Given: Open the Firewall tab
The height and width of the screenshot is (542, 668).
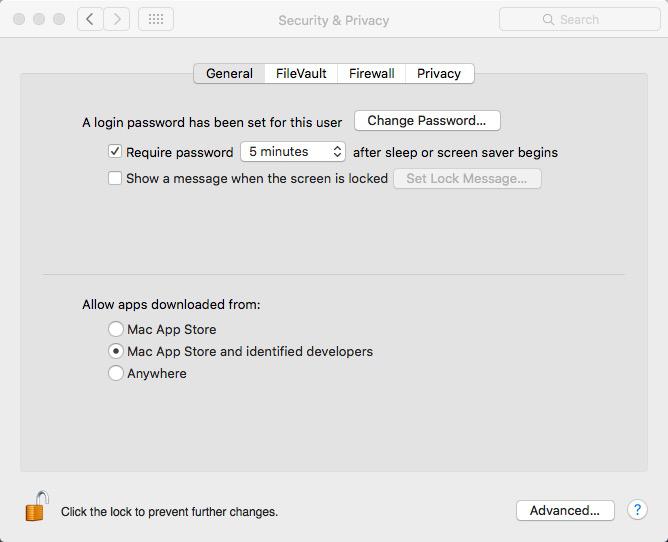Looking at the screenshot, I should pyautogui.click(x=371, y=73).
